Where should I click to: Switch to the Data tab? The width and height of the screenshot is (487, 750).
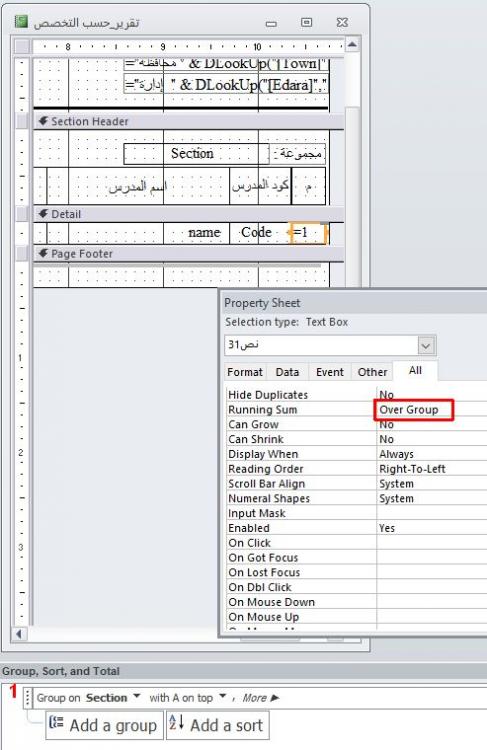click(287, 372)
